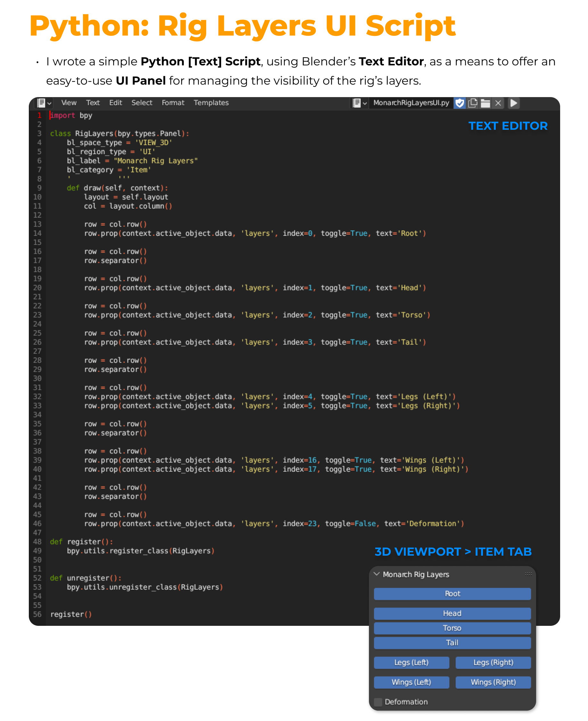The height and width of the screenshot is (721, 588).
Task: Toggle the Root layer button
Action: click(452, 593)
